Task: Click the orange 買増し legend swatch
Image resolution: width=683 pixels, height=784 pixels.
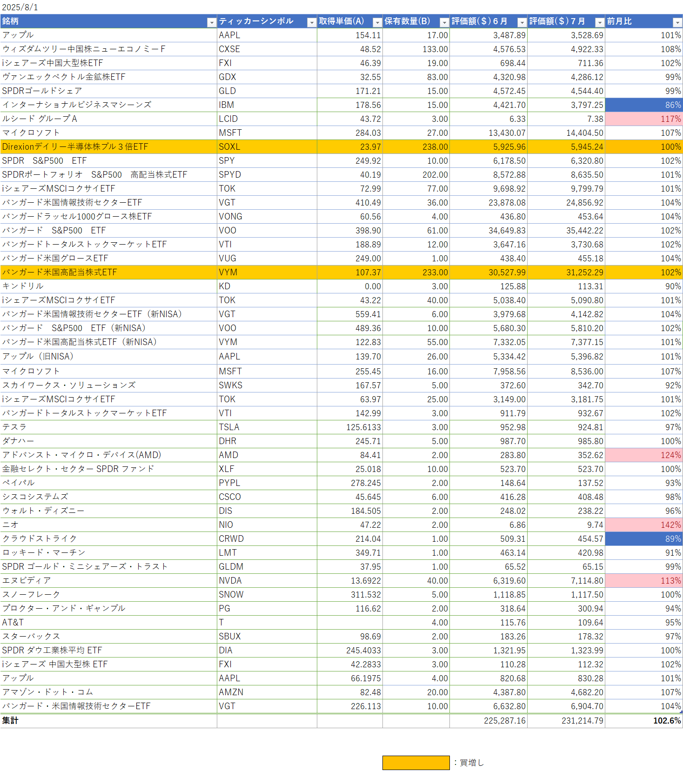Action: [x=416, y=763]
